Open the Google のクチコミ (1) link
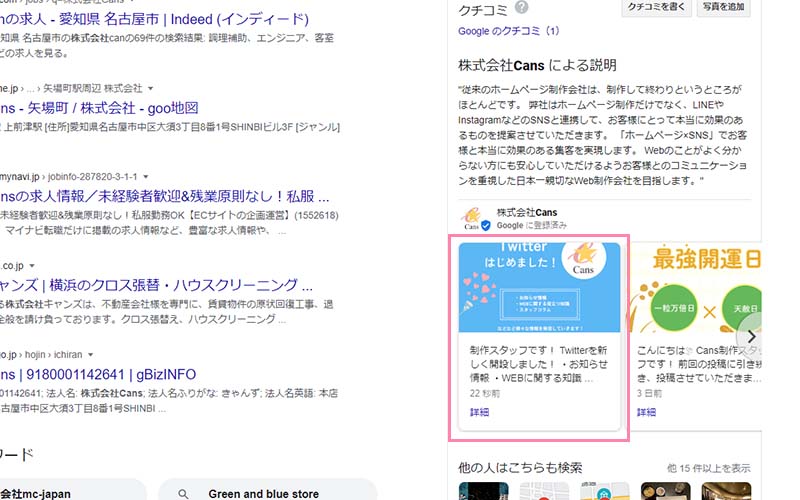The width and height of the screenshot is (800, 500). point(508,31)
